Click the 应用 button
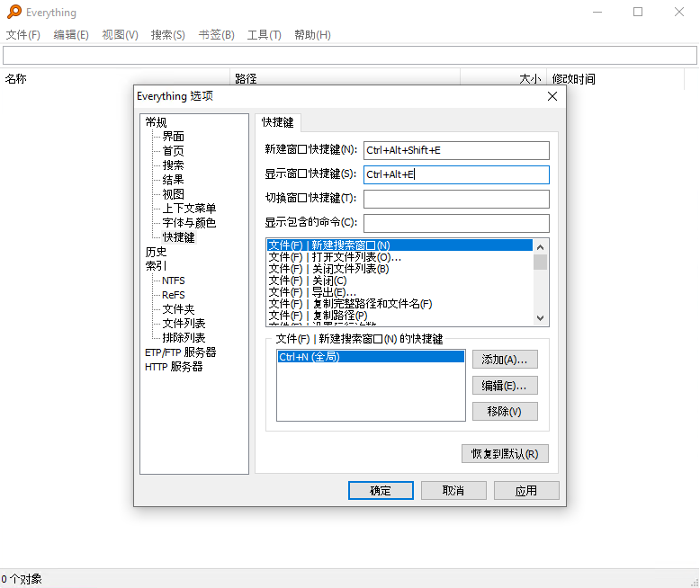This screenshot has height=588, width=700. pyautogui.click(x=526, y=491)
